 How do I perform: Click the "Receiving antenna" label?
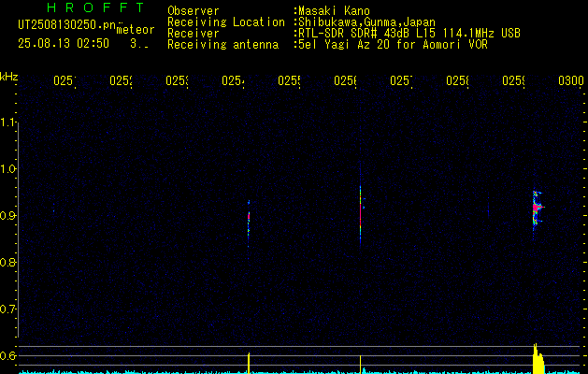223,45
